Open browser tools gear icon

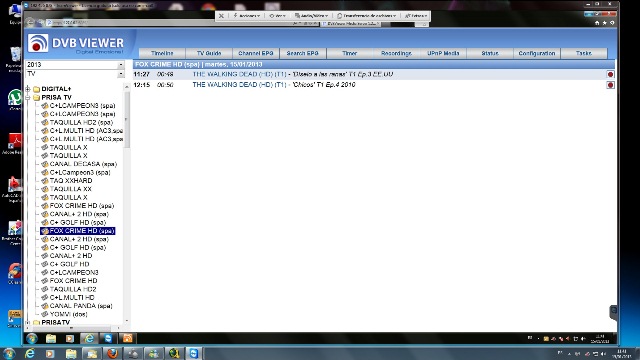(612, 23)
